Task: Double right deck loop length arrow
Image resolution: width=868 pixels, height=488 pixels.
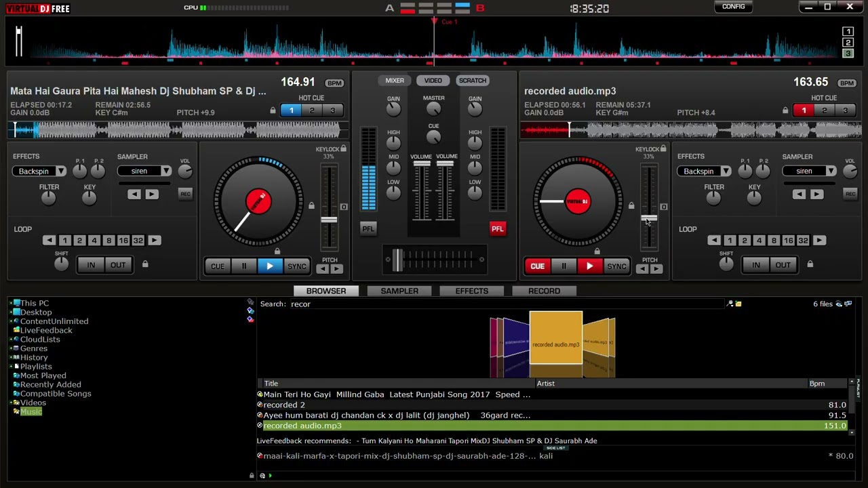Action: 819,241
